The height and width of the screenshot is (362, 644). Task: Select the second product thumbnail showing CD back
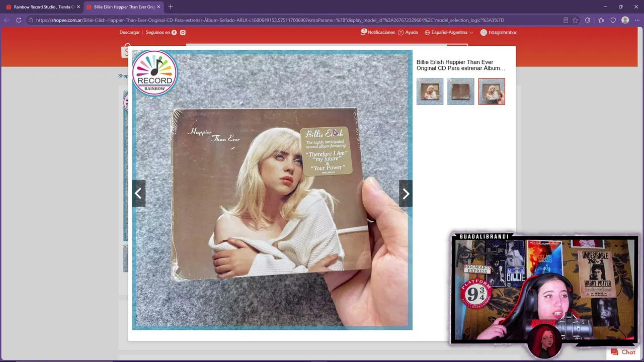[x=461, y=92]
